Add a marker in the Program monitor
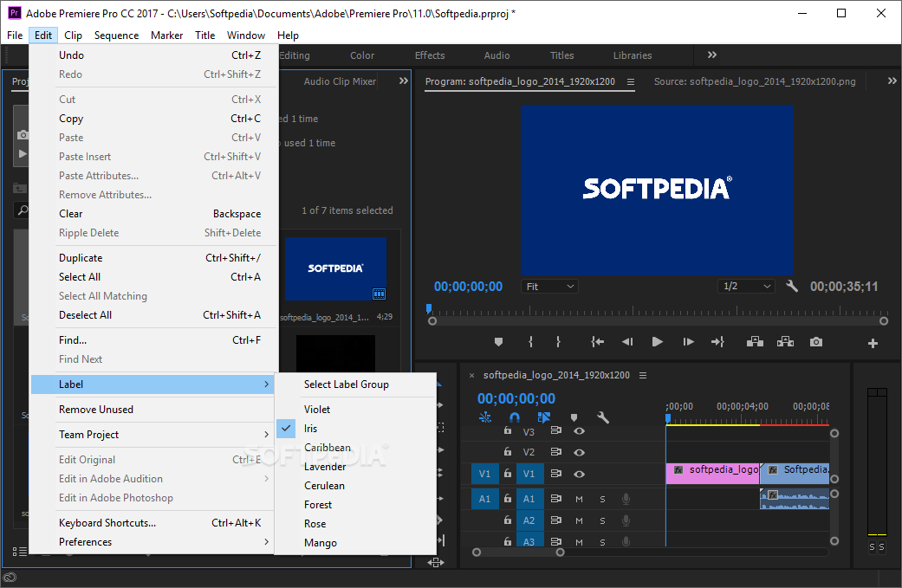The width and height of the screenshot is (902, 588). [499, 342]
